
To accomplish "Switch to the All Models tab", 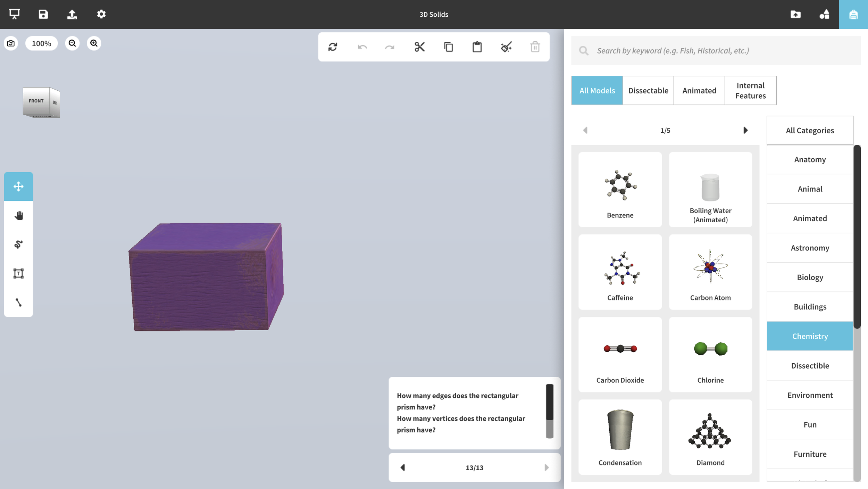I will [597, 91].
